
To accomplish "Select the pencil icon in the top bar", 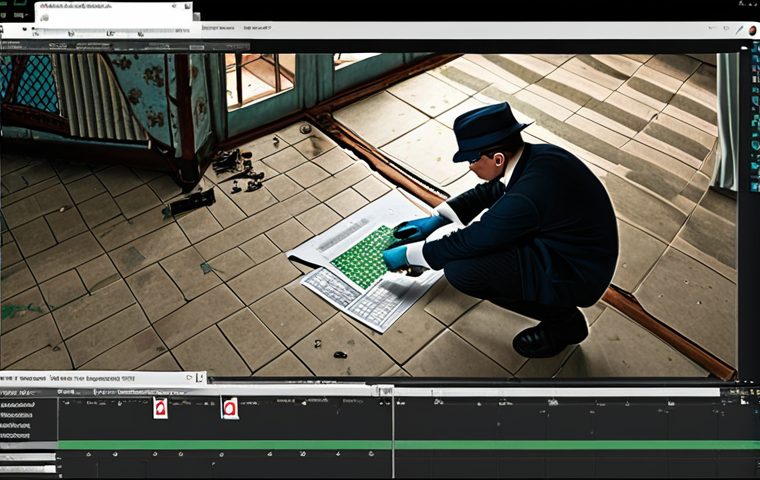I will pyautogui.click(x=739, y=30).
